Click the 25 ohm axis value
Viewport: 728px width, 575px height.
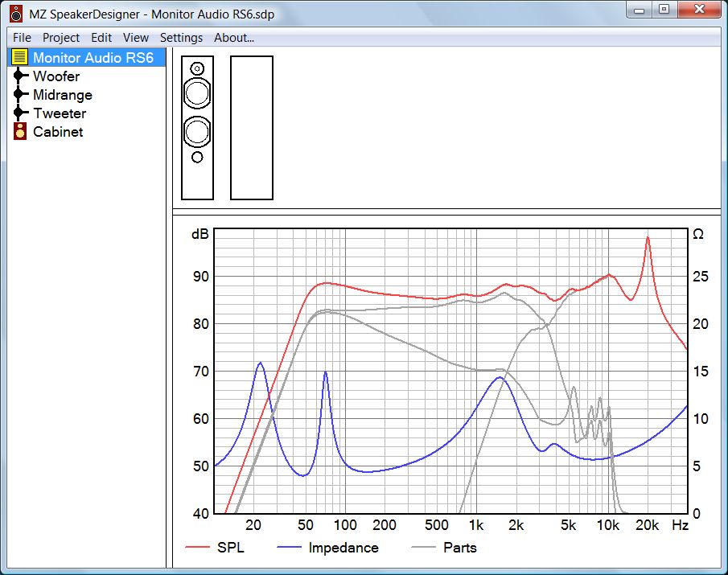click(701, 277)
